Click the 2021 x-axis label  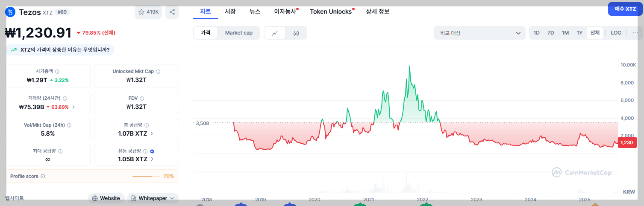[x=369, y=200]
